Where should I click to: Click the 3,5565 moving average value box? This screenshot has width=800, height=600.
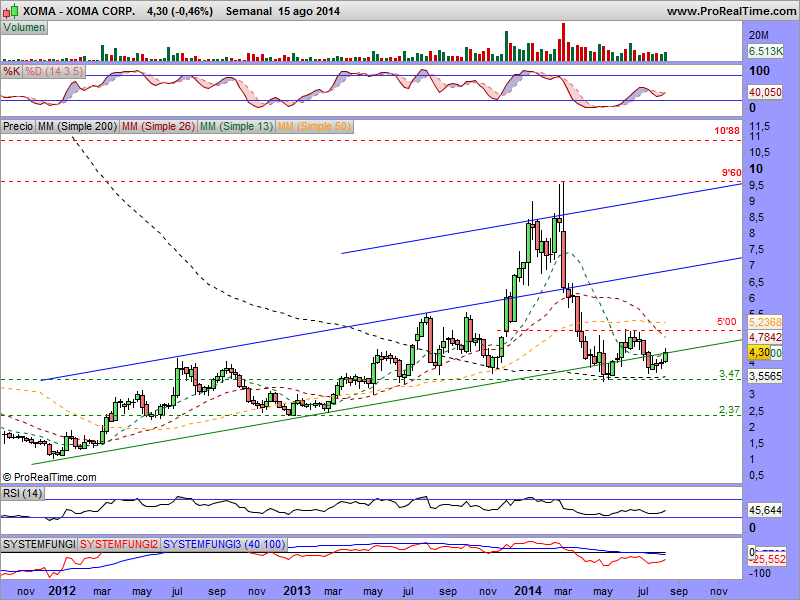coord(765,376)
